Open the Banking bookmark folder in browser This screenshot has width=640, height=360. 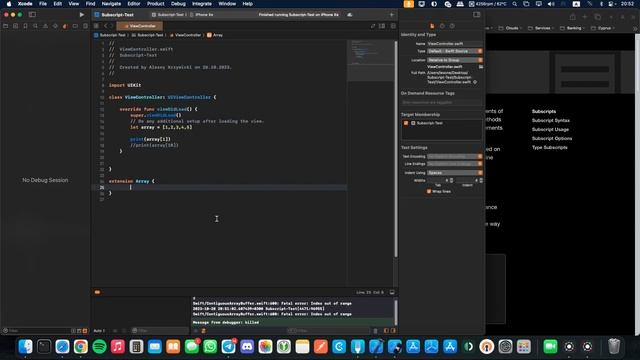point(571,28)
